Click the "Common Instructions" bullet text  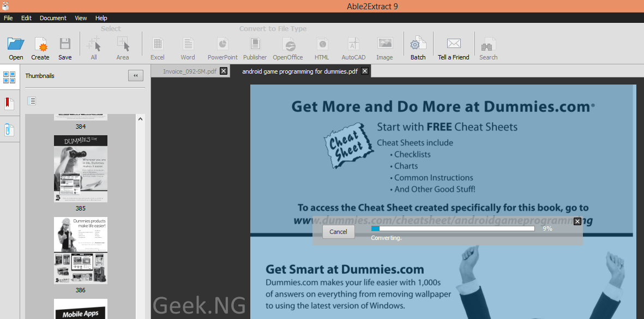click(434, 178)
